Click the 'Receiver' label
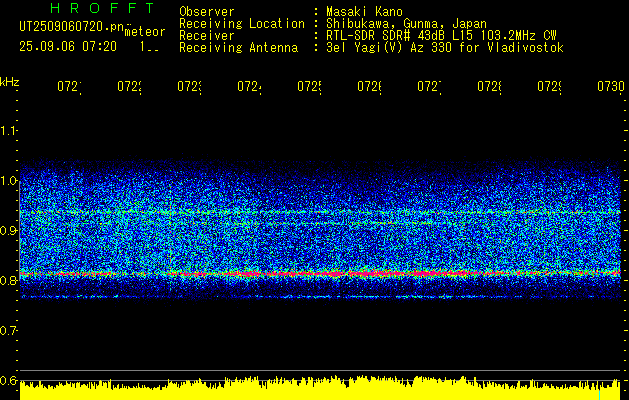 pos(207,36)
